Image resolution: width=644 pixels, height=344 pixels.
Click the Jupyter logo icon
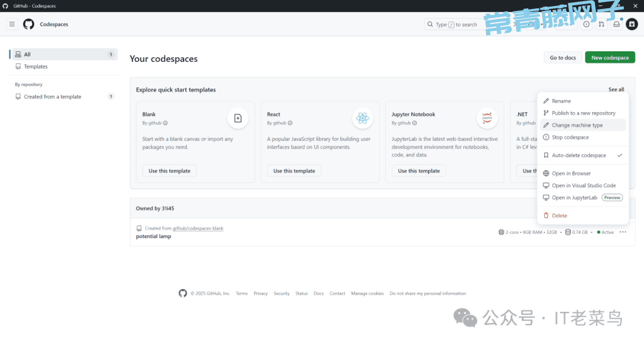click(x=487, y=118)
